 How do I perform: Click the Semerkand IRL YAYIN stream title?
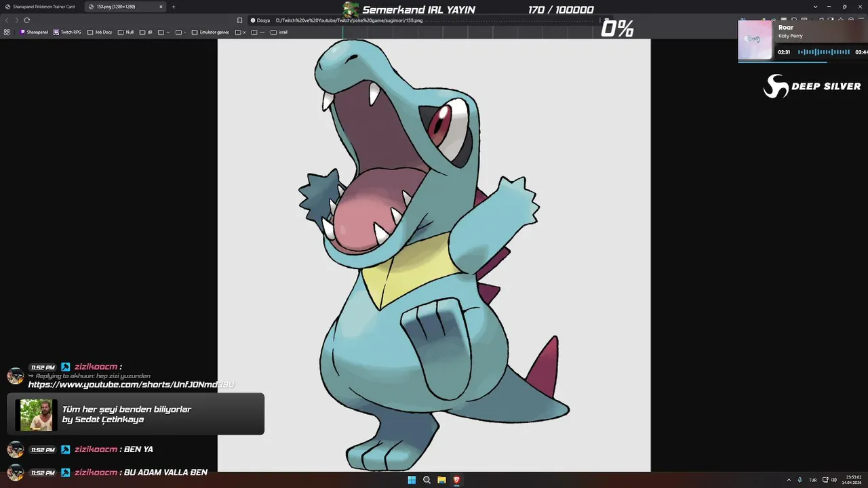(x=418, y=10)
